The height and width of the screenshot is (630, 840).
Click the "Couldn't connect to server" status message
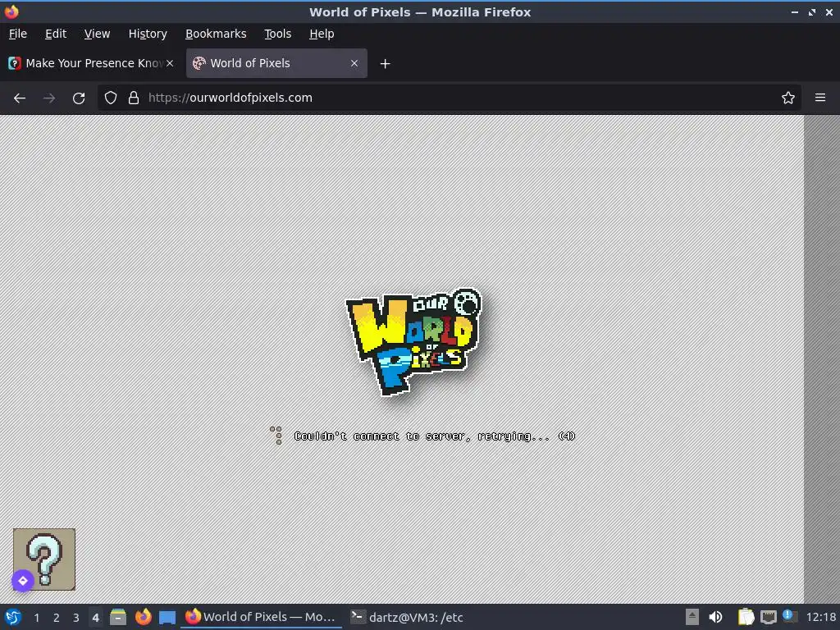pos(435,436)
